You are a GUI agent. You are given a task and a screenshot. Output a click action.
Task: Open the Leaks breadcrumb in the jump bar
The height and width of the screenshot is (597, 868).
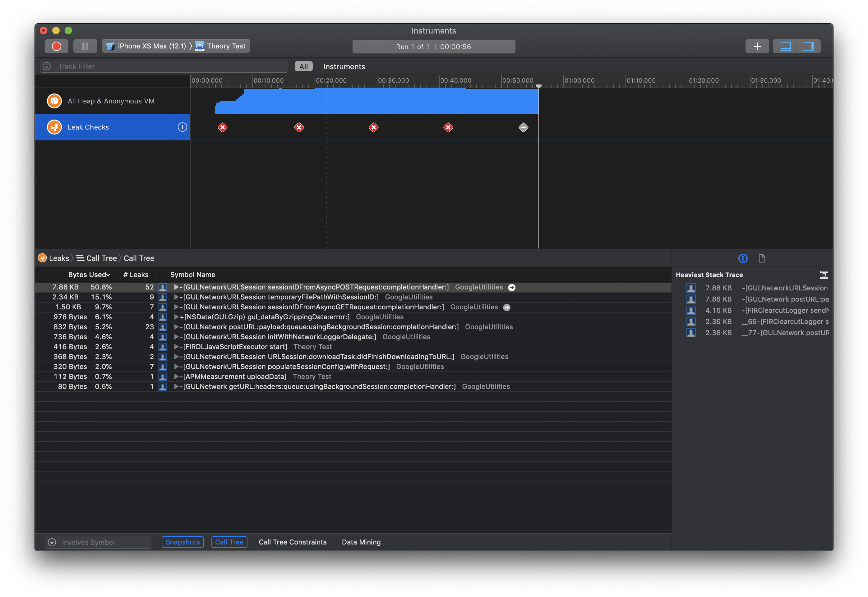[59, 258]
